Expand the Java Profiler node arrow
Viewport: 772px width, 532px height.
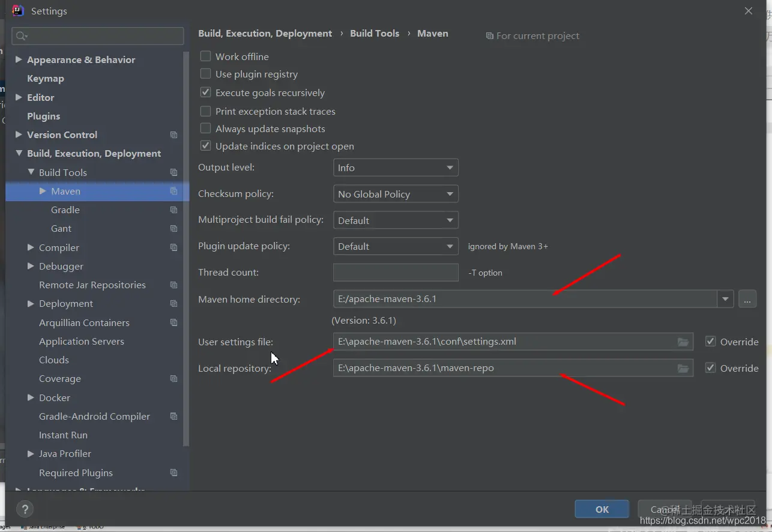tap(31, 454)
